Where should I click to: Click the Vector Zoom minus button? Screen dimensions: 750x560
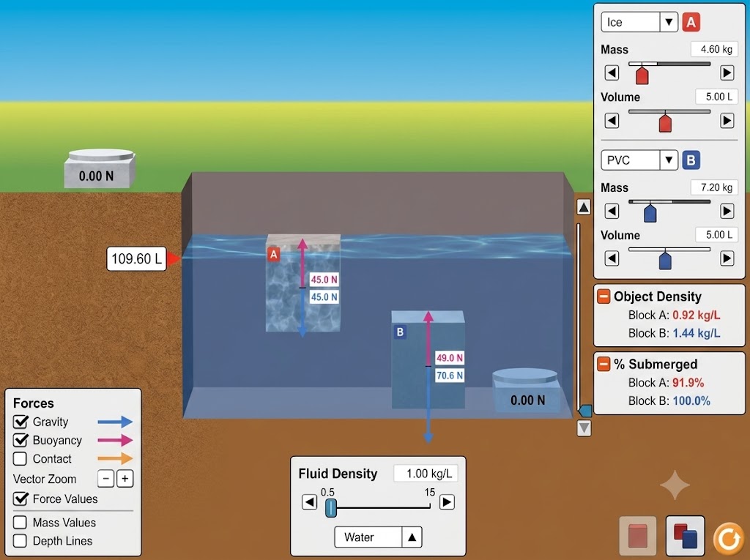pos(105,479)
